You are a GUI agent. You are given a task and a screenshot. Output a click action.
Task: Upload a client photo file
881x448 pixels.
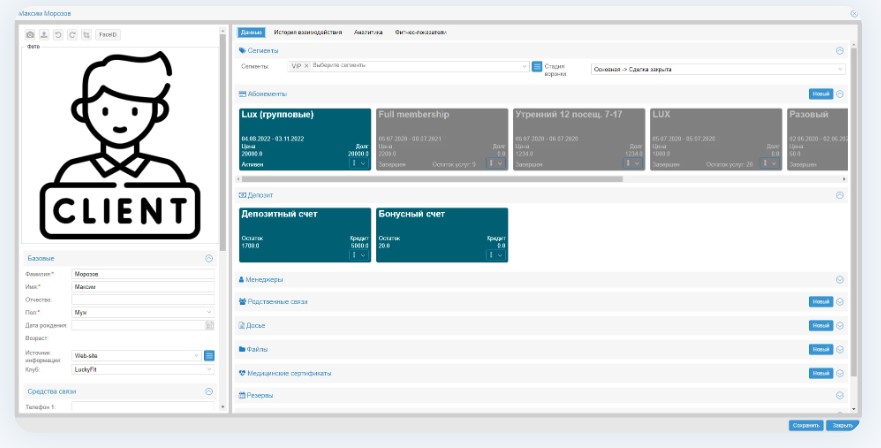coord(44,35)
